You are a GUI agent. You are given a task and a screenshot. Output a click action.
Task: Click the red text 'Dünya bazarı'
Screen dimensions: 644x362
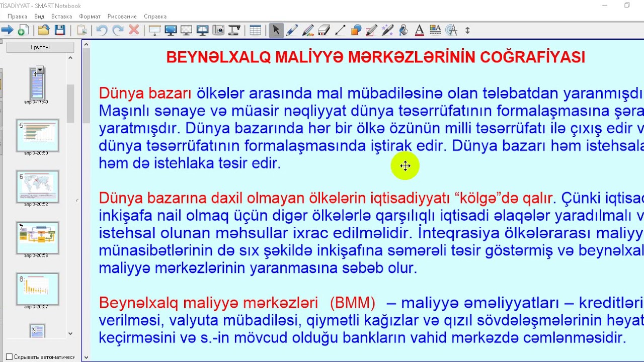(145, 93)
